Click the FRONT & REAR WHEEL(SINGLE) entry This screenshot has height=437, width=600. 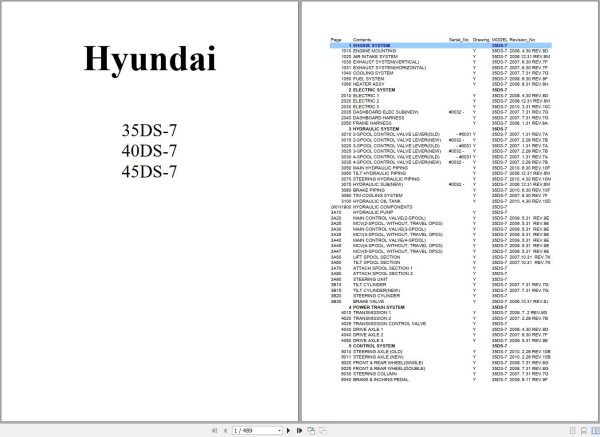pyautogui.click(x=388, y=362)
